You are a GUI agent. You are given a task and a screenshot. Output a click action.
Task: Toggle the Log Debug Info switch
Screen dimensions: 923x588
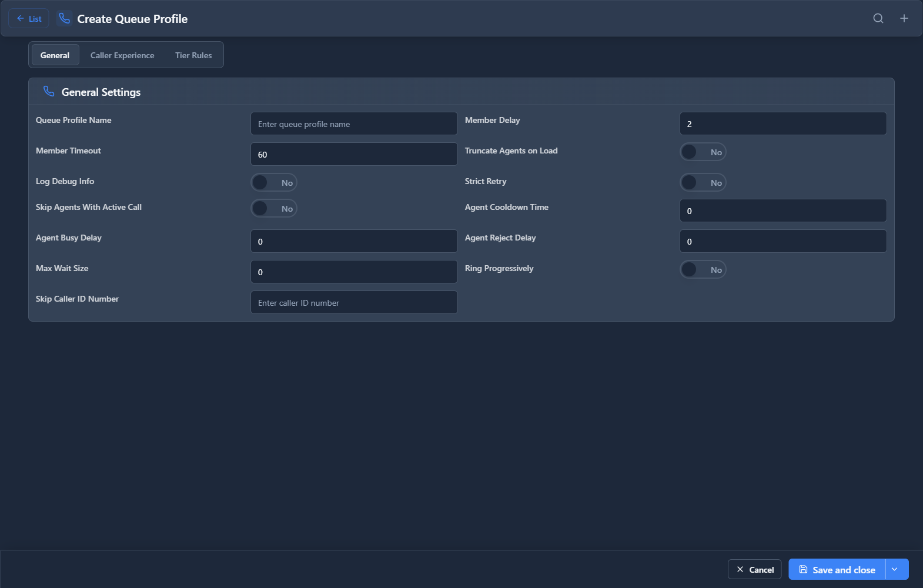pos(274,182)
